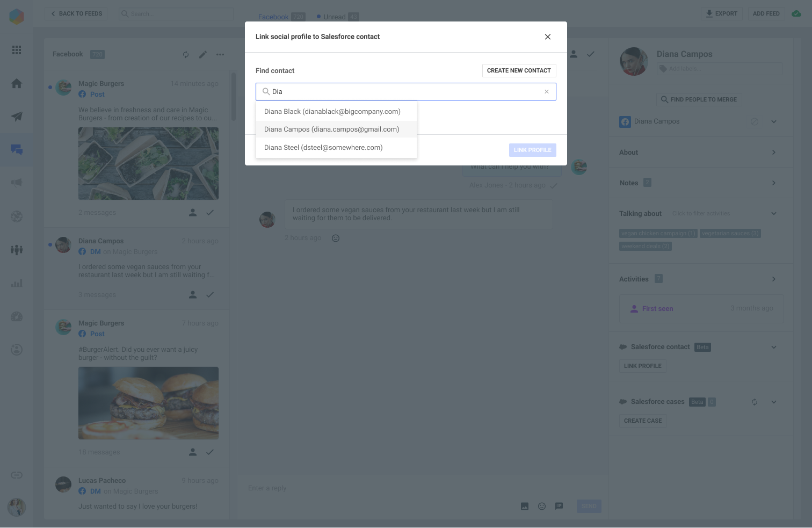812x528 pixels.
Task: Select Diana Campos from the contact suggestions
Action: tap(336, 129)
